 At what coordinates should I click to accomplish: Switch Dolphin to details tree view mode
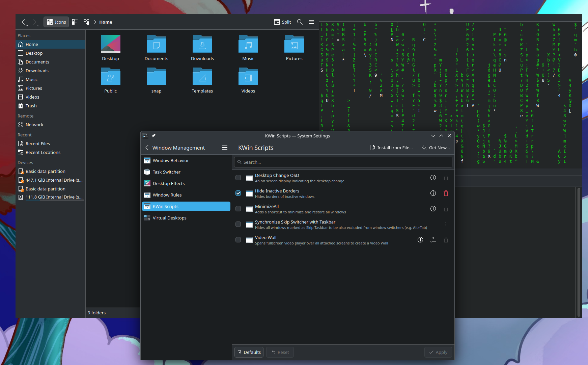pos(86,22)
